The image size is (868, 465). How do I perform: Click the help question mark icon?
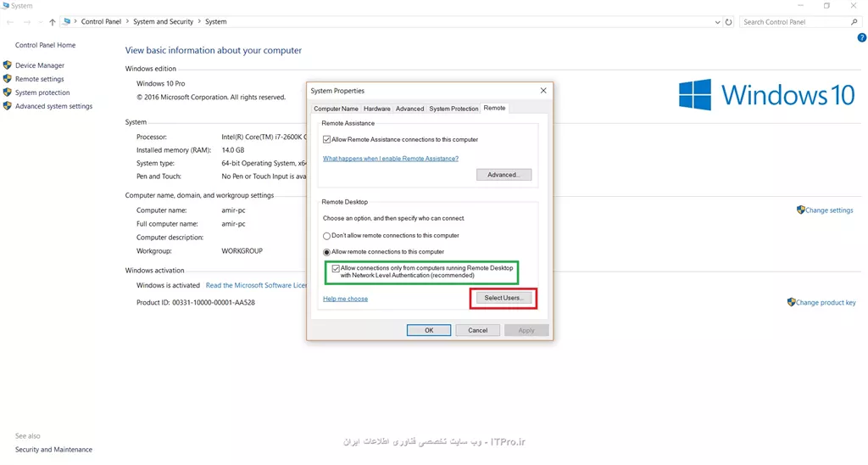[861, 37]
